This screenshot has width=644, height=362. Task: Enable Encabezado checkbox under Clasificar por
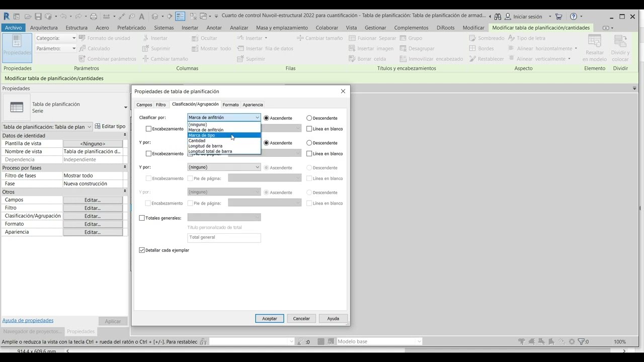pyautogui.click(x=148, y=129)
